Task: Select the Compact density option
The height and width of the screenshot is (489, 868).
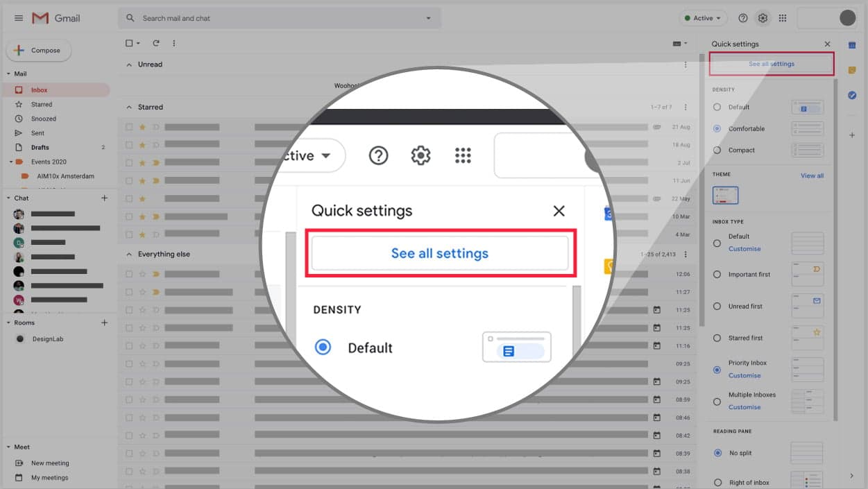Action: point(717,150)
